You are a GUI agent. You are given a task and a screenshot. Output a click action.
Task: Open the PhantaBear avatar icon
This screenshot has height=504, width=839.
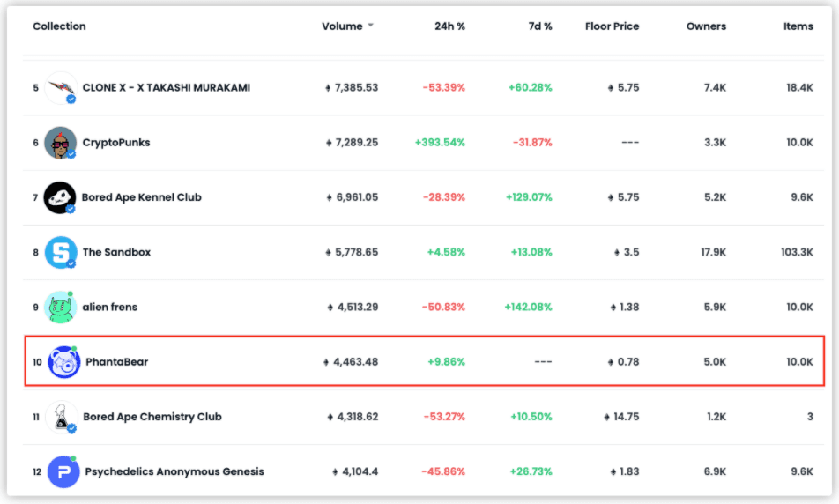point(63,362)
